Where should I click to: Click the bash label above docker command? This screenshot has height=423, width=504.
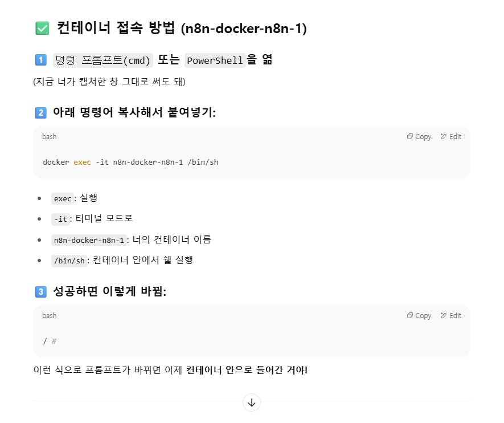click(49, 137)
